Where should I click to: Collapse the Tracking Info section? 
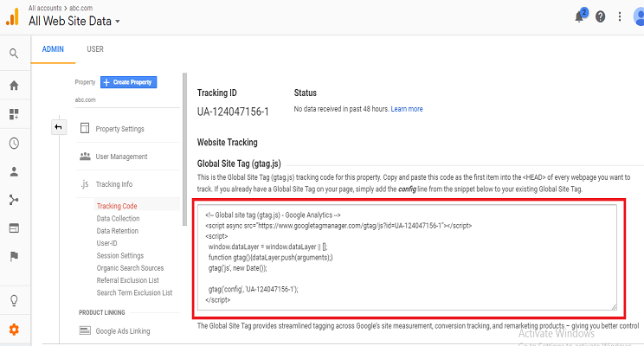pyautogui.click(x=113, y=184)
